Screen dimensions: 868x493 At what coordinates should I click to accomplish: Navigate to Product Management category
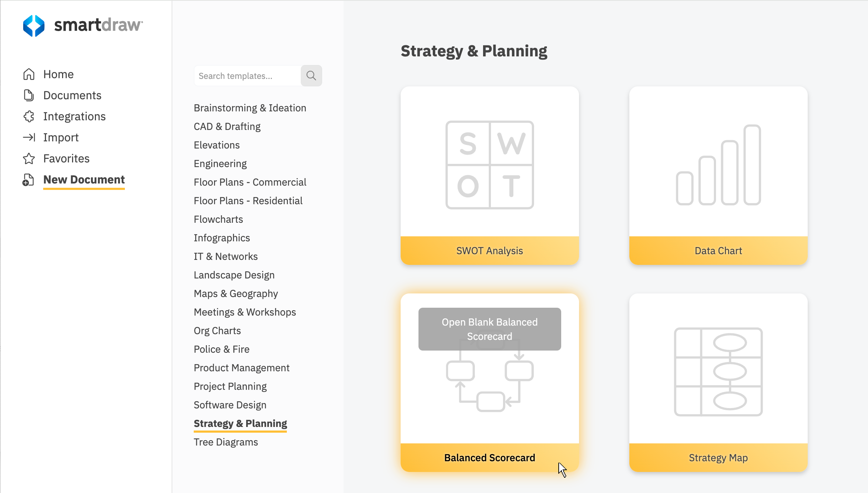tap(242, 367)
